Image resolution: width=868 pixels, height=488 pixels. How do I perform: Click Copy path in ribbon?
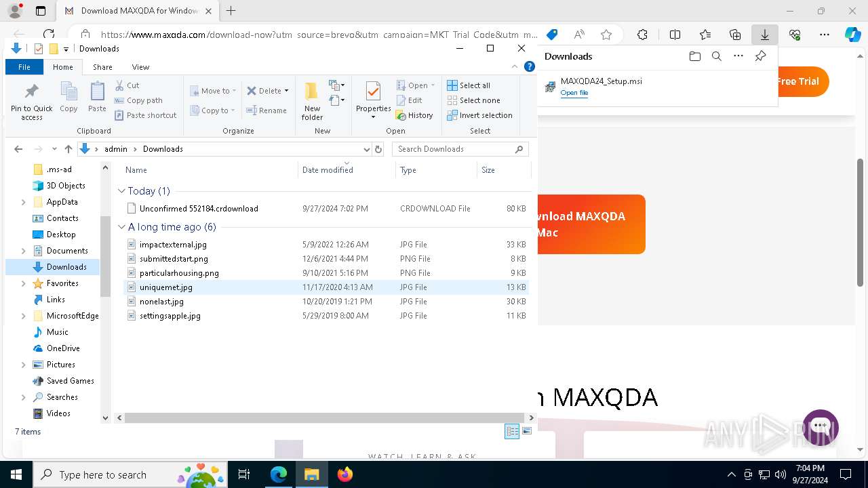click(x=138, y=100)
